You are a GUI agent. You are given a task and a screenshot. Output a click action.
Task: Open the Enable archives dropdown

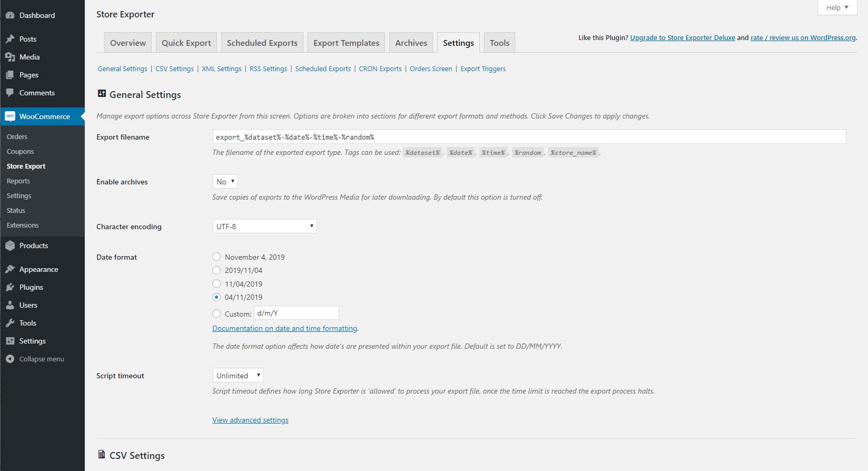point(225,182)
